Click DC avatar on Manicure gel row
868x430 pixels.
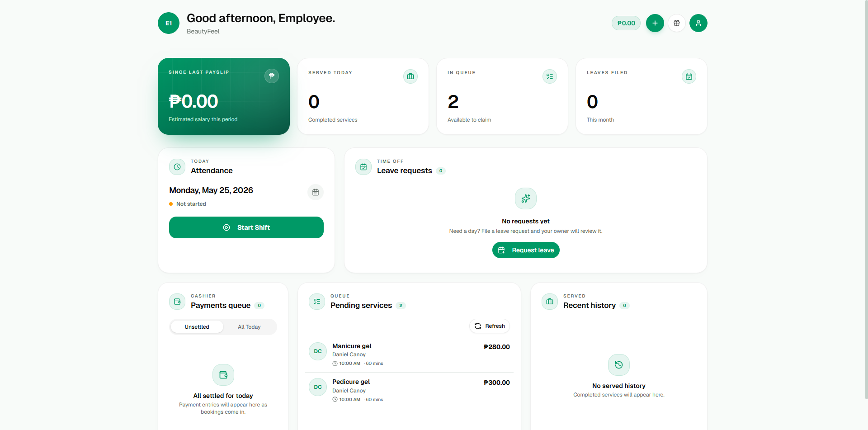[x=318, y=351]
